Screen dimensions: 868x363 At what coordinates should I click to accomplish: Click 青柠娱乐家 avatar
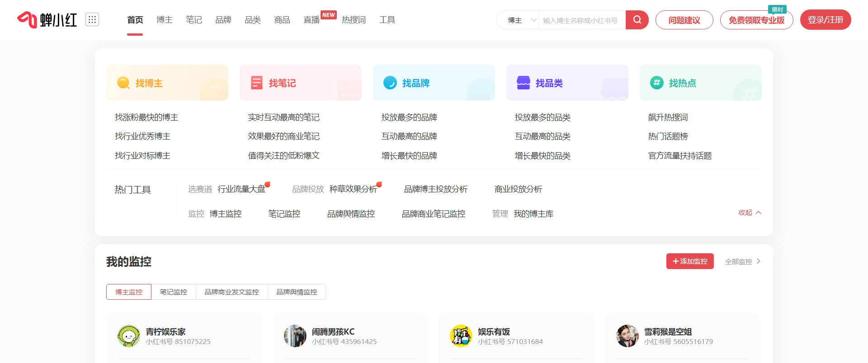129,336
